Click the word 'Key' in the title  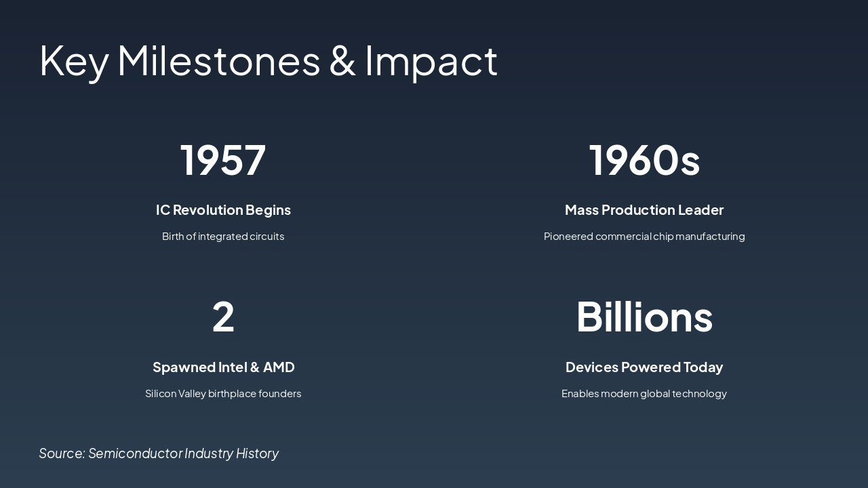[x=73, y=61]
